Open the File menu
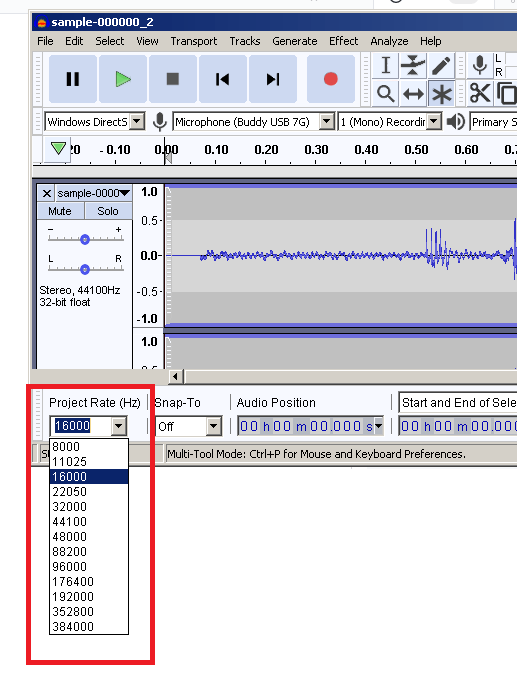Viewport: 517px width, 673px height. point(45,41)
